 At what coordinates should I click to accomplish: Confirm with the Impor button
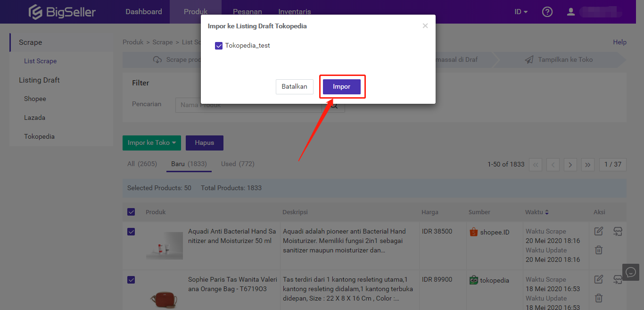(342, 87)
